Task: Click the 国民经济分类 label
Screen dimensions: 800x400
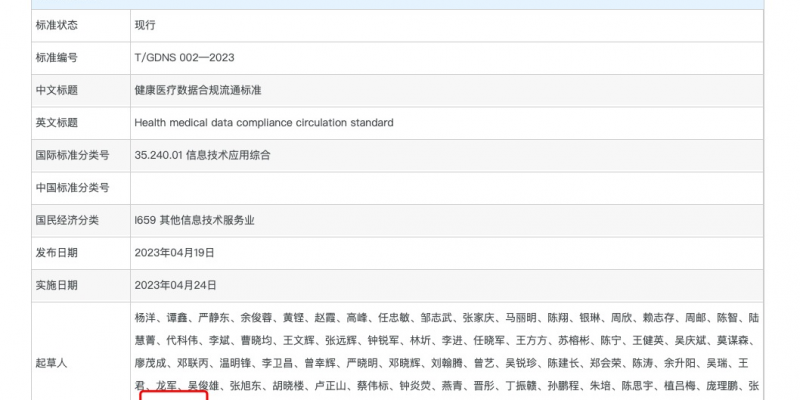Action: 63,220
